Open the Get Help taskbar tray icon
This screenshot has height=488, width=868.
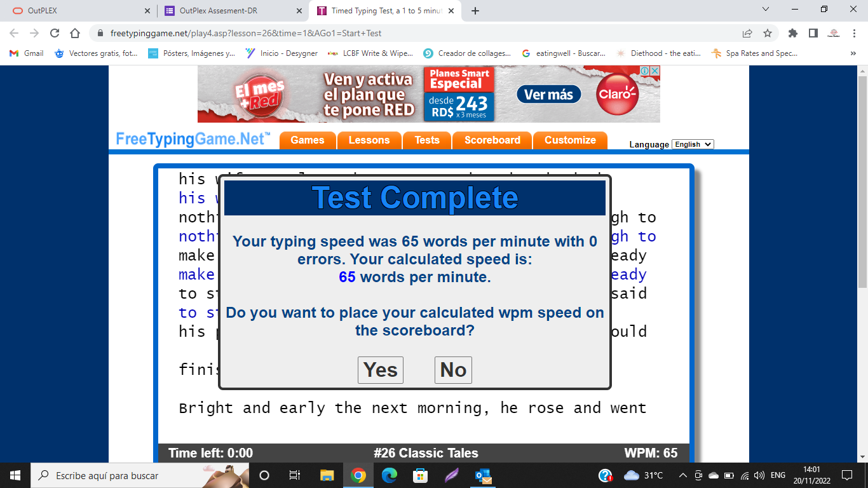click(606, 475)
